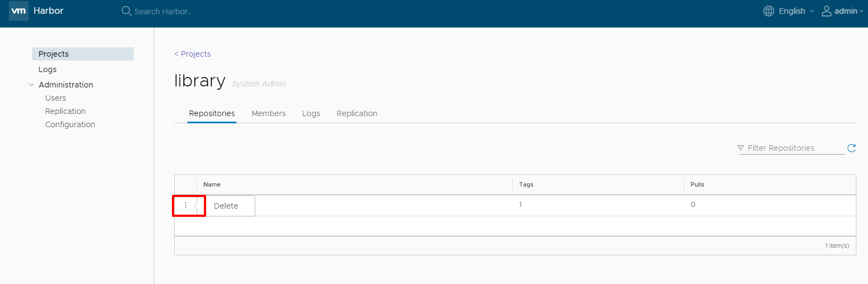The width and height of the screenshot is (868, 284).
Task: Select Logs in the left sidebar
Action: click(x=47, y=69)
